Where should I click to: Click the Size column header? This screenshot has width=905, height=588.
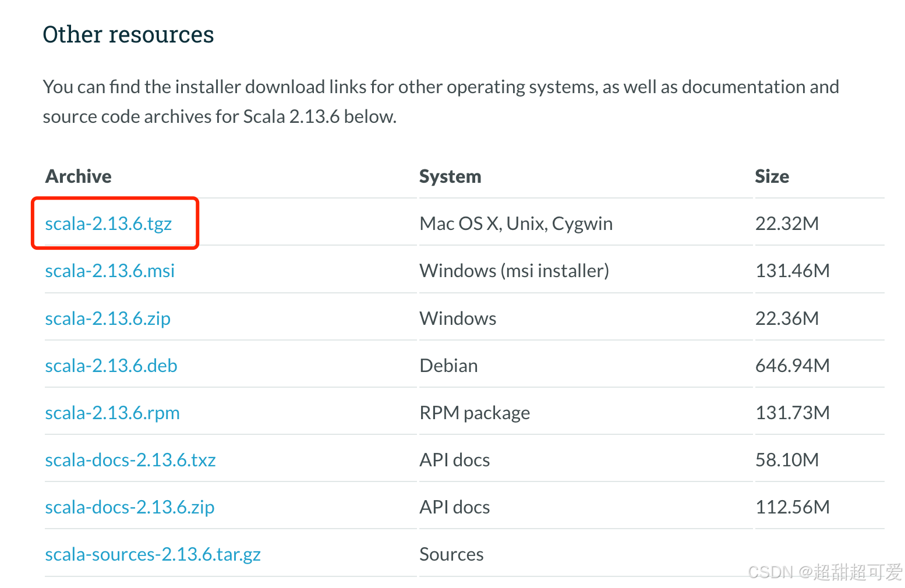772,176
